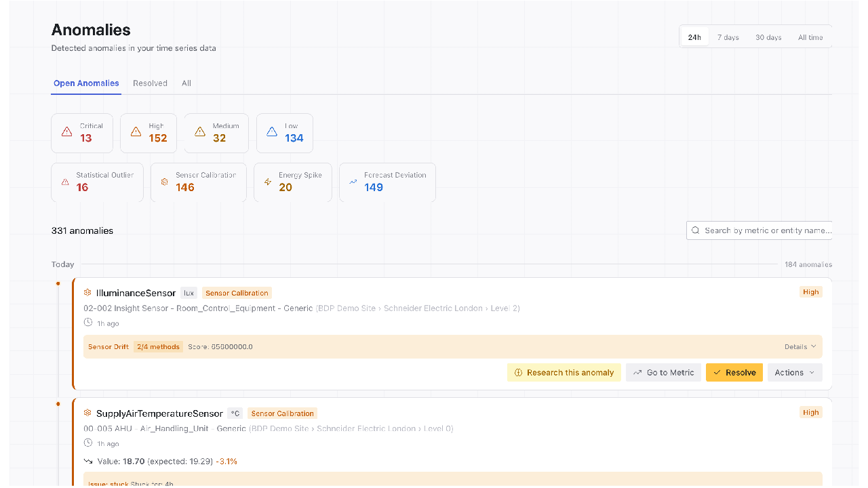Click the Sensor Drift label
This screenshot has width=868, height=488.
108,346
